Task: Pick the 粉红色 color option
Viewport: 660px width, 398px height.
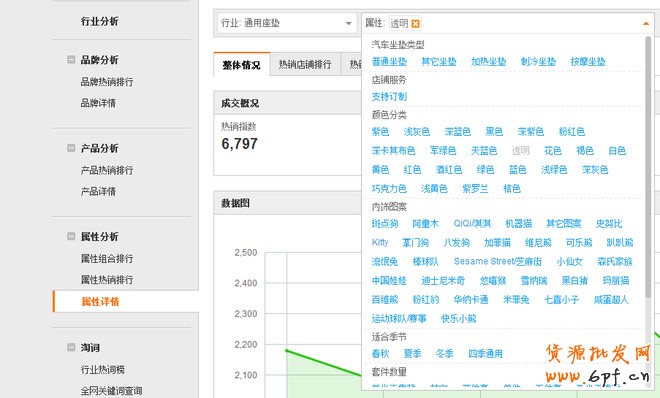Action: [572, 131]
